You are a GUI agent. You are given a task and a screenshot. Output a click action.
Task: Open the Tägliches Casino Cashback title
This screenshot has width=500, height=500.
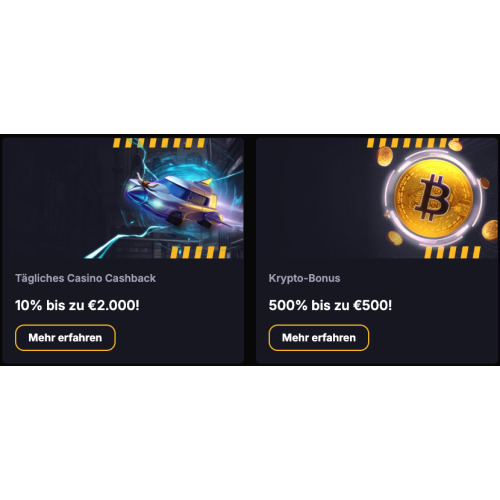[85, 278]
